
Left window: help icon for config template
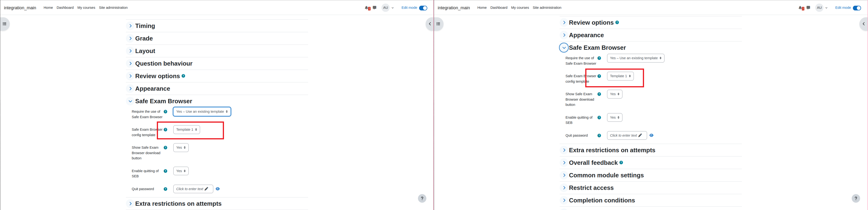[165, 129]
